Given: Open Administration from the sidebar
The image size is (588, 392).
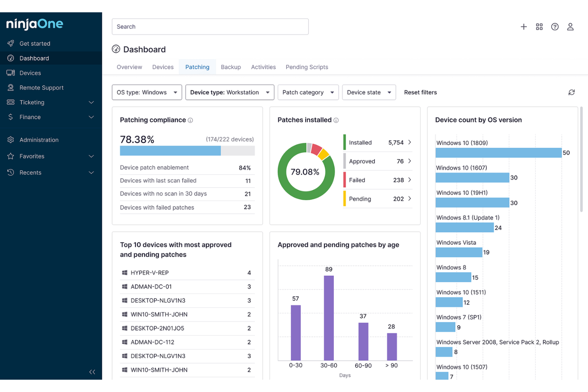Looking at the screenshot, I should coord(39,140).
